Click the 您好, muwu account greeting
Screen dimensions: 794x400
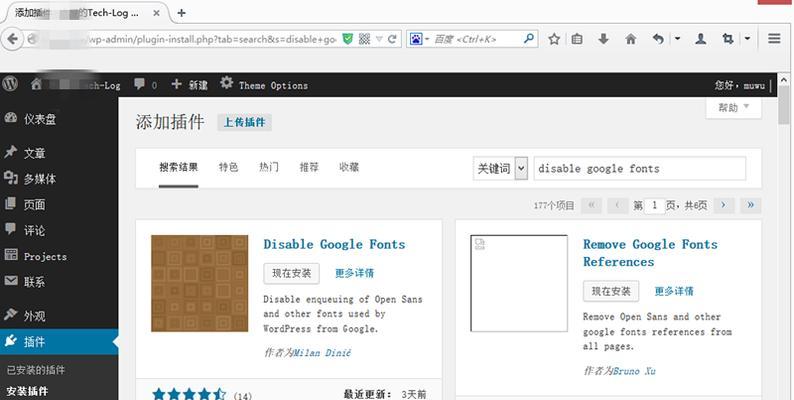(x=739, y=85)
